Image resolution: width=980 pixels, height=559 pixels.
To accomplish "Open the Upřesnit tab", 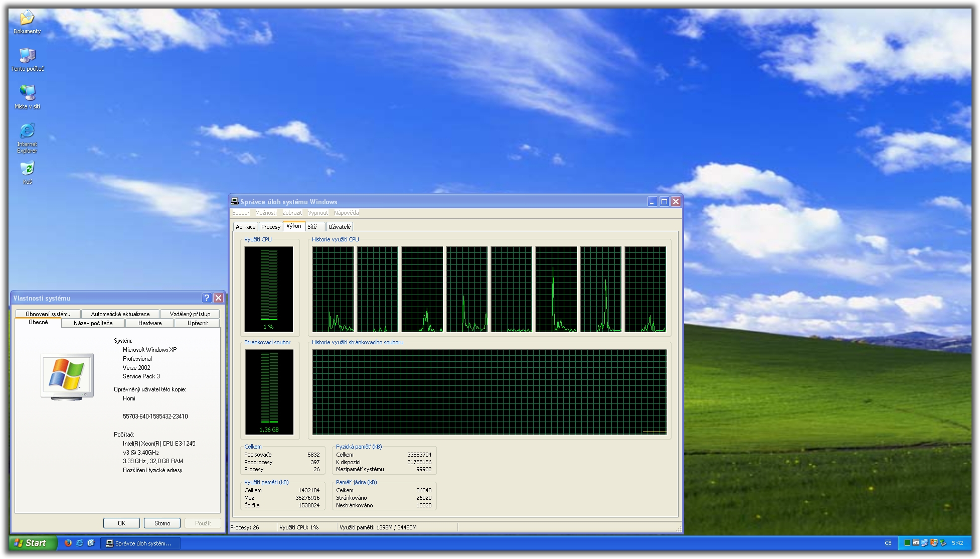I will click(198, 323).
